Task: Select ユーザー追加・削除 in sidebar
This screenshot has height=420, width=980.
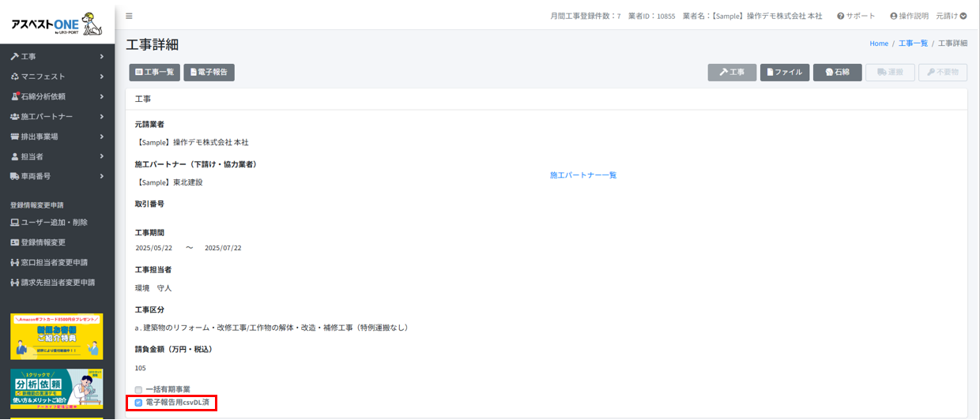Action: (x=54, y=223)
